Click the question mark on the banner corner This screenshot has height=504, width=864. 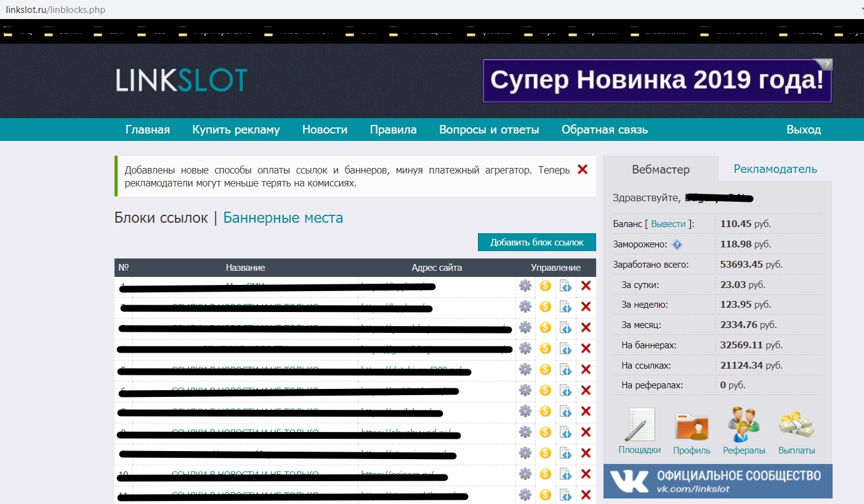828,64
